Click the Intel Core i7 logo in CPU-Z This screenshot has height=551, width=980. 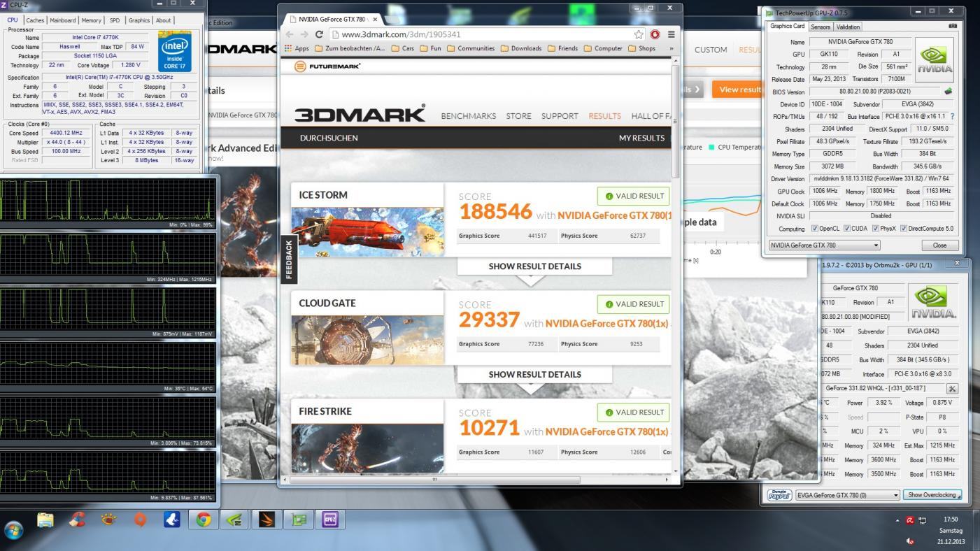174,52
